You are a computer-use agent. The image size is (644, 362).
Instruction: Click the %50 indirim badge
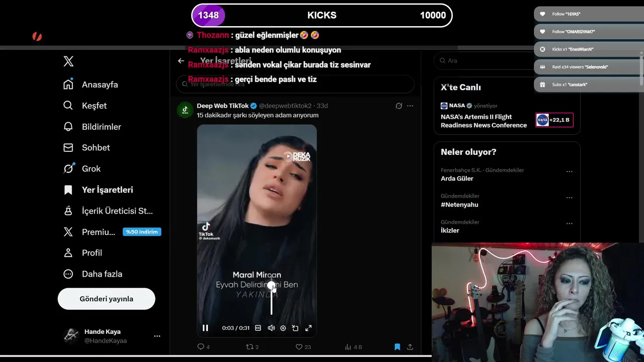pyautogui.click(x=142, y=232)
